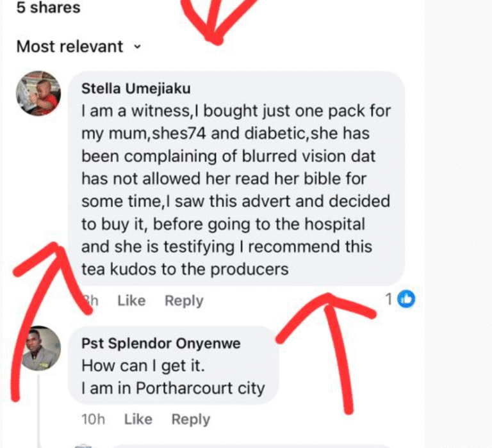Open the Most relevant sorting menu

point(70,47)
